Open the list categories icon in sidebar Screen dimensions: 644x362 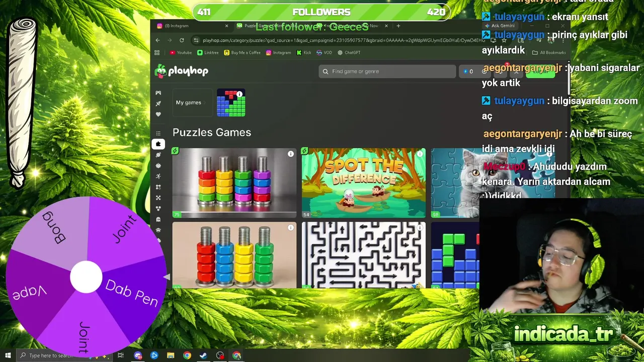158,133
